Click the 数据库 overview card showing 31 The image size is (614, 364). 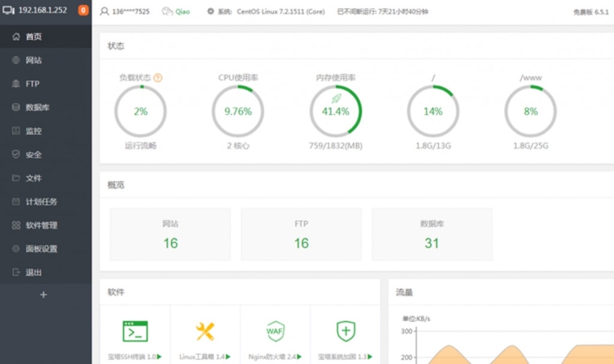pos(432,234)
